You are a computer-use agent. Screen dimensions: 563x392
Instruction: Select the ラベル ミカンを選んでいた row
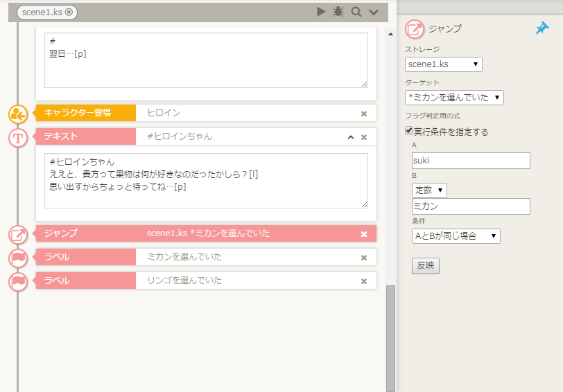point(206,257)
